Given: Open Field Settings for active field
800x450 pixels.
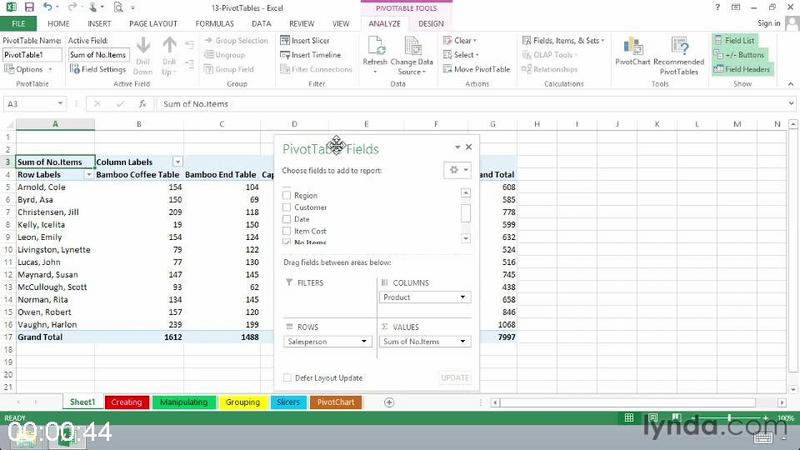Looking at the screenshot, I should [97, 69].
